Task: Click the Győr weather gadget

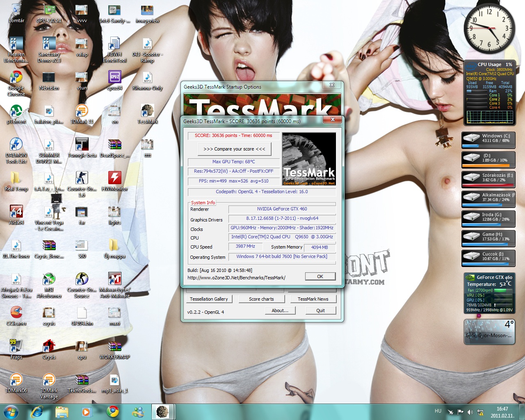Action: (489, 331)
